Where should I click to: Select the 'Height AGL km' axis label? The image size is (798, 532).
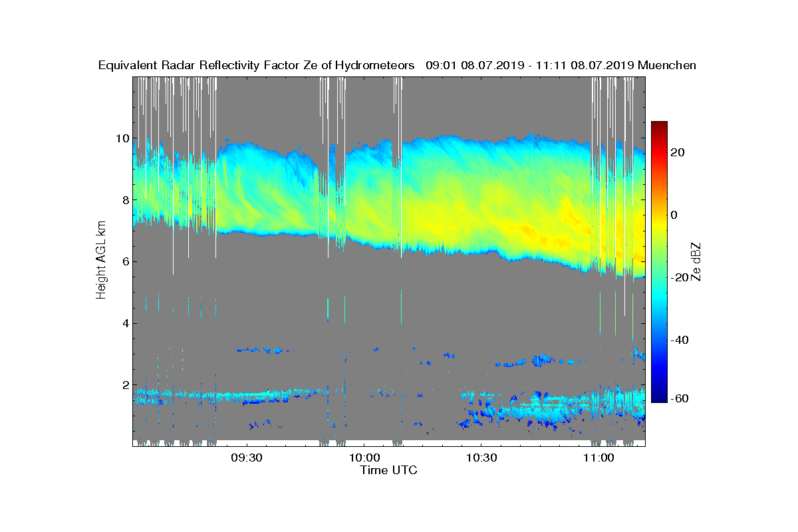coord(101,261)
